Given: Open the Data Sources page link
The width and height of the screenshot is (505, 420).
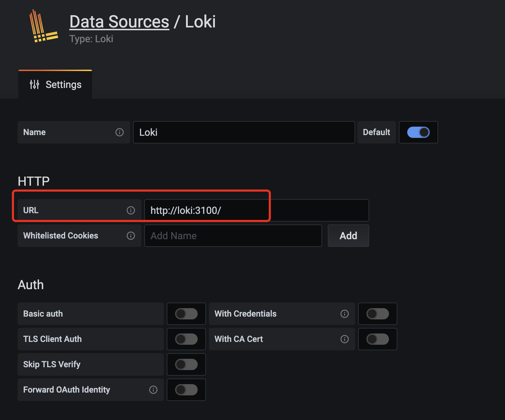Looking at the screenshot, I should (119, 21).
